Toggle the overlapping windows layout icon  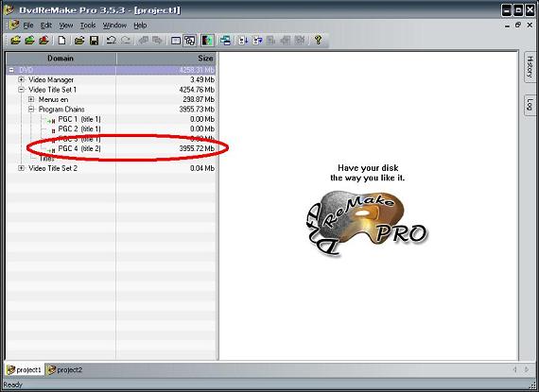[190, 41]
